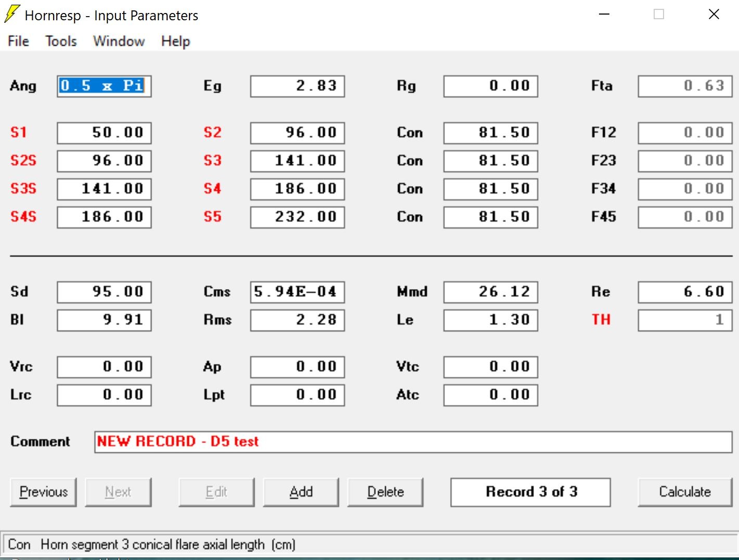Select the F34 field

[685, 189]
